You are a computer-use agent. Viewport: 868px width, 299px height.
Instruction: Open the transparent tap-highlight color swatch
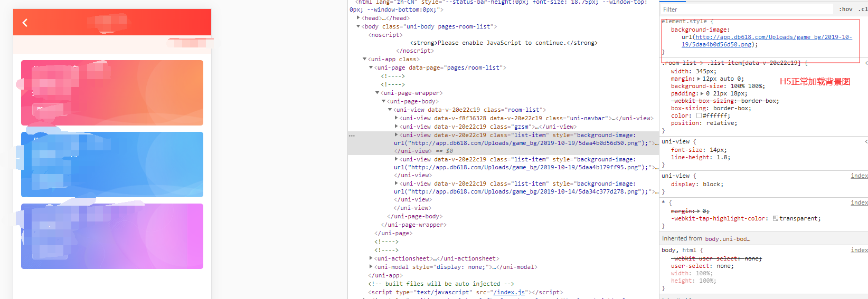[776, 218]
